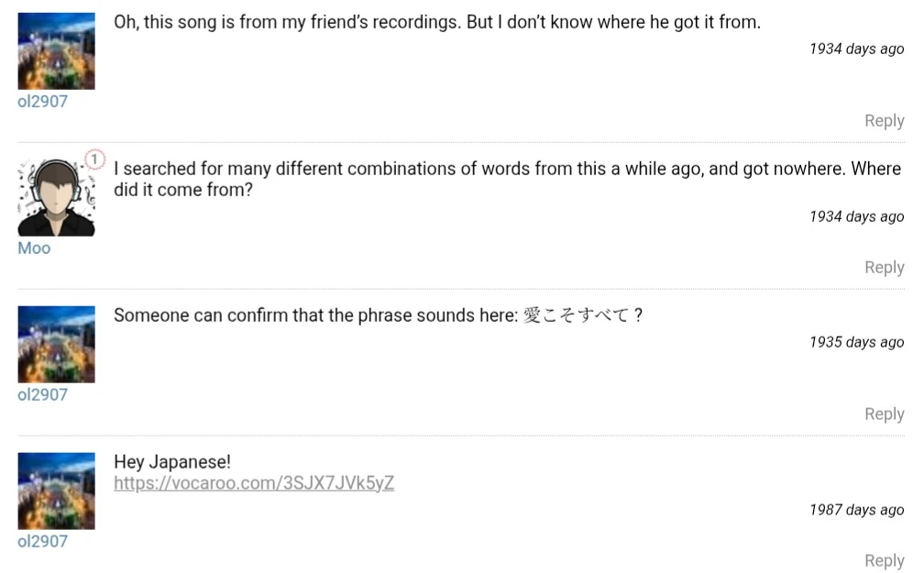Reply to the comment from 1935 days ago
The width and height of the screenshot is (924, 573).
884,414
